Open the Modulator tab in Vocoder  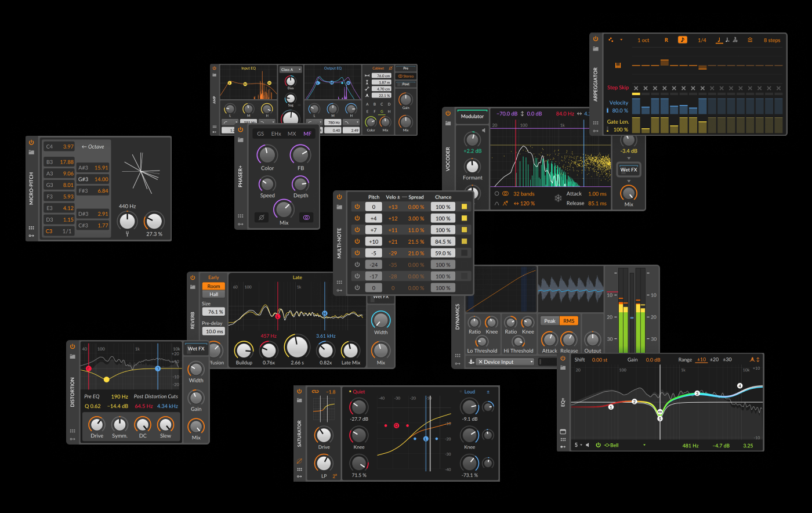pyautogui.click(x=472, y=116)
